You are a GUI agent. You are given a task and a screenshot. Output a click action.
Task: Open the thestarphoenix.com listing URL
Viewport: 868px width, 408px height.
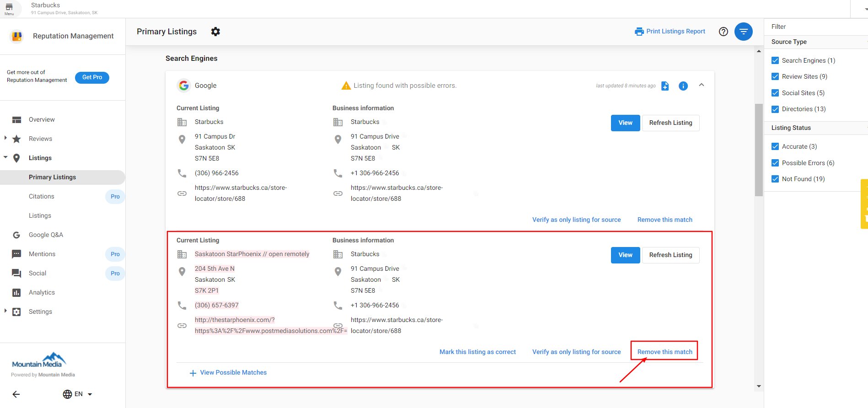271,326
